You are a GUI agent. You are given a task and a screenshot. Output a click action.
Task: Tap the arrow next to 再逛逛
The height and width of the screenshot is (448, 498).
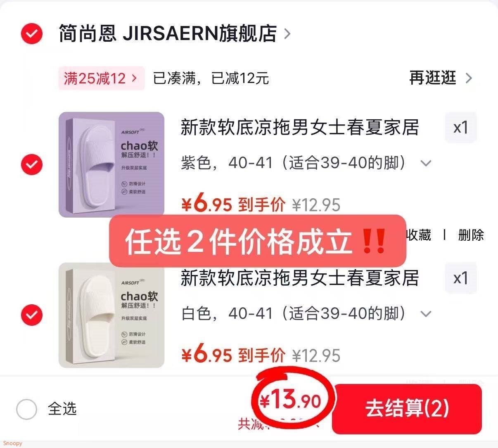(x=468, y=78)
